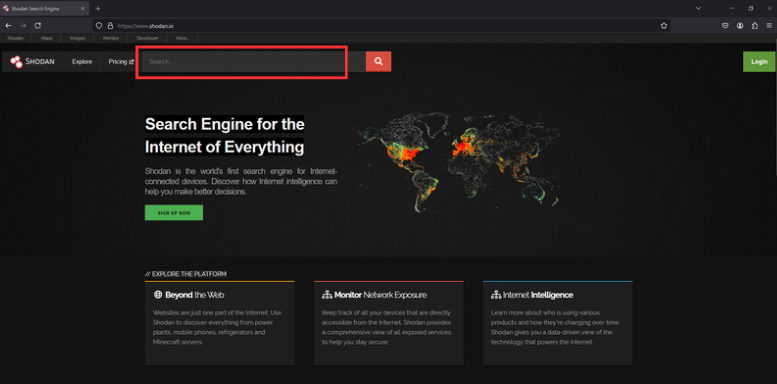Image resolution: width=777 pixels, height=384 pixels.
Task: Click the network icon beside Monitor Network Exposure
Action: [x=327, y=295]
